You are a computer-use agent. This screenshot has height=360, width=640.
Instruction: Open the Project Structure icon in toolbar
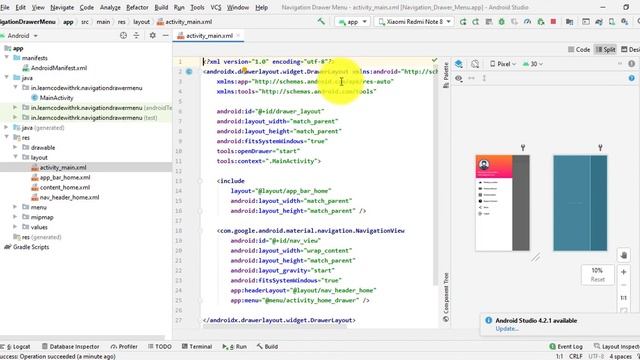pos(569,22)
